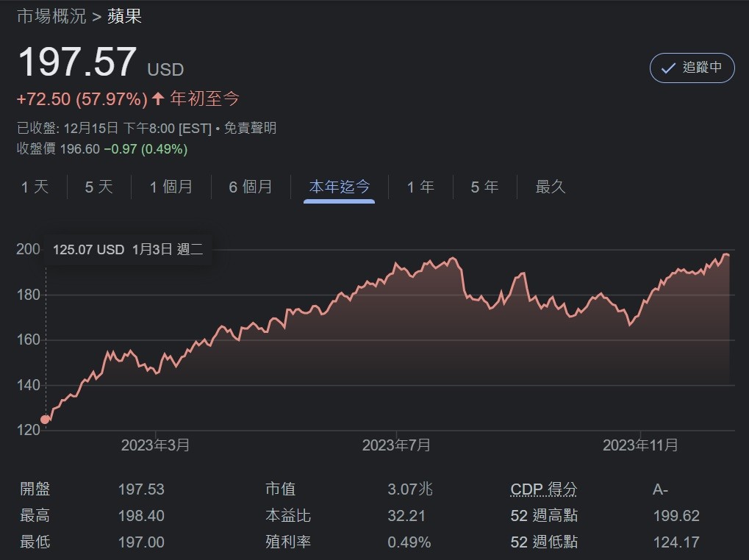This screenshot has width=749, height=560.
Task: Open the 免責聲明 disclaimer link
Action: pos(250,128)
